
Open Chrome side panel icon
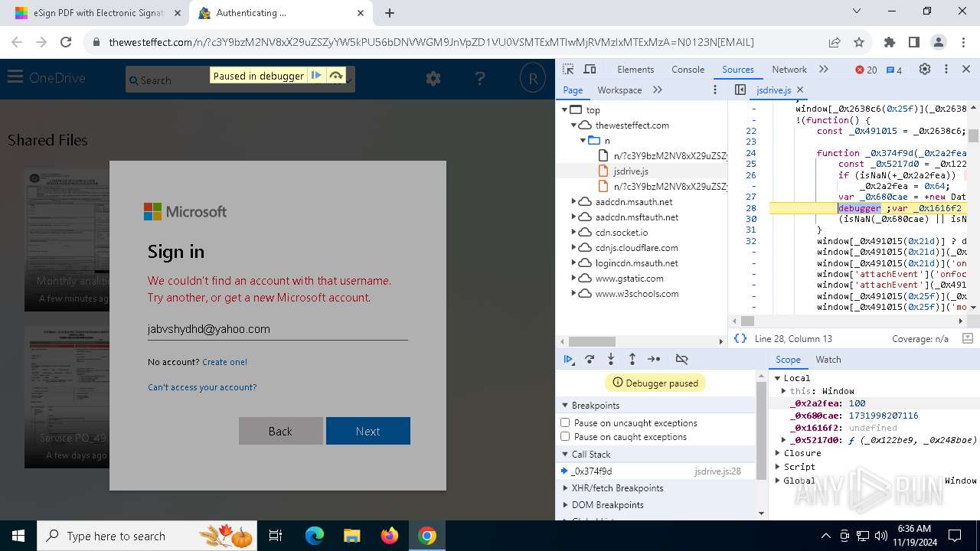coord(913,42)
